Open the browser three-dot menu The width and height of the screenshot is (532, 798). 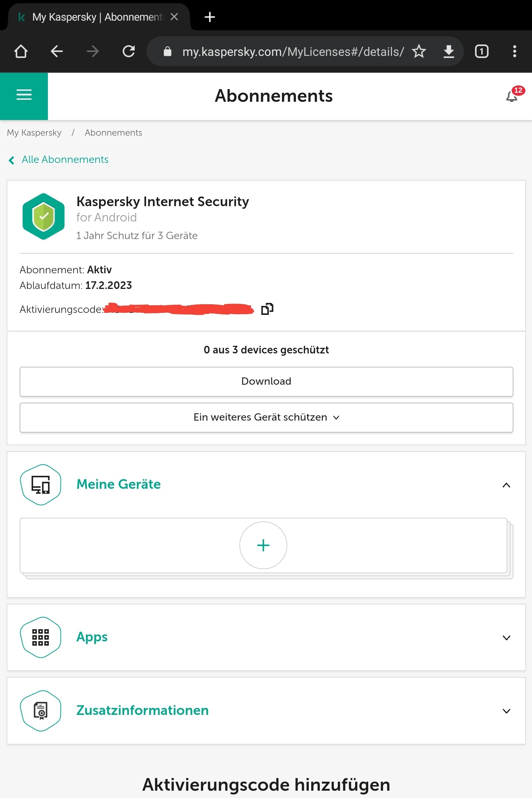pyautogui.click(x=515, y=52)
